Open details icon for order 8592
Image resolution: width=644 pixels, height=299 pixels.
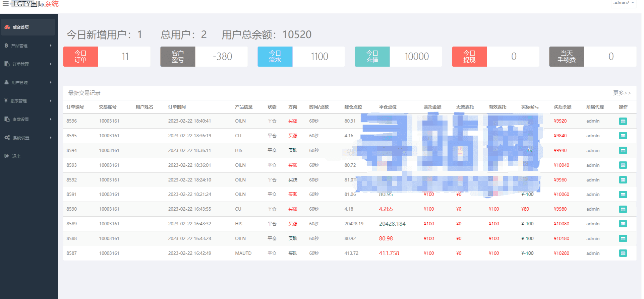(623, 180)
